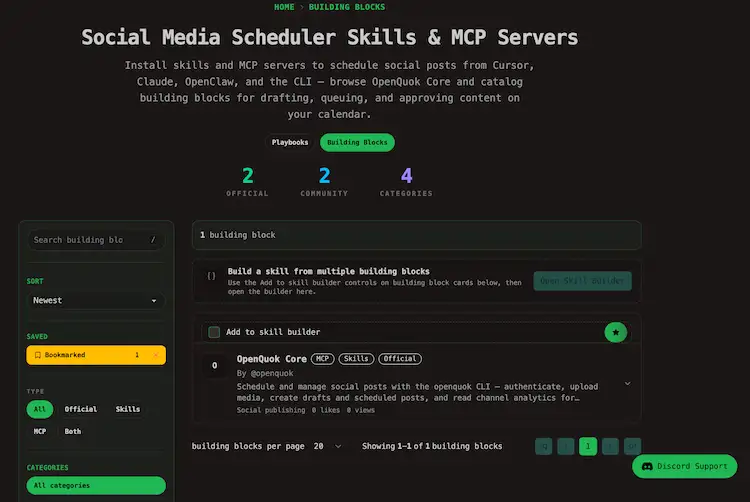Expand the OpenQuok Core card chevron
The height and width of the screenshot is (502, 750).
click(x=628, y=383)
